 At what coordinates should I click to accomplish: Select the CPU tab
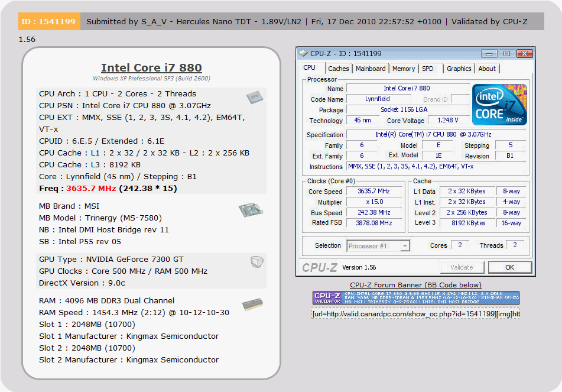pyautogui.click(x=309, y=68)
